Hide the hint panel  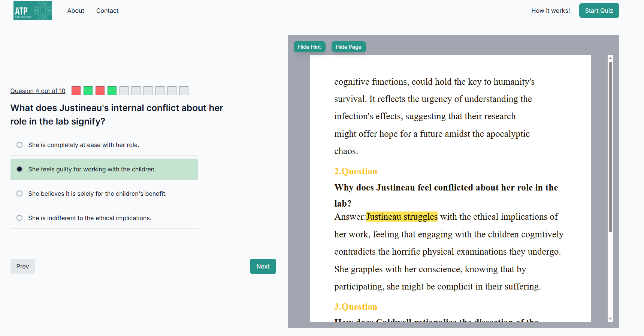click(x=309, y=47)
